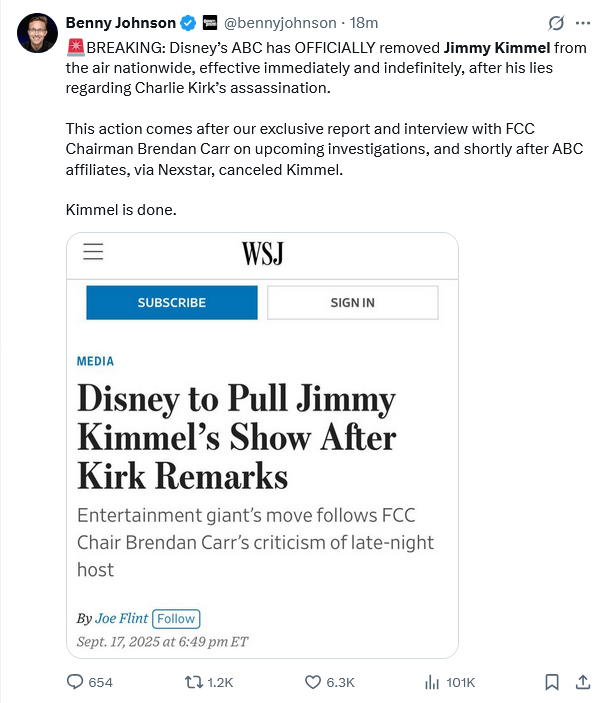
Task: Click the MEDIA section label
Action: click(x=95, y=361)
